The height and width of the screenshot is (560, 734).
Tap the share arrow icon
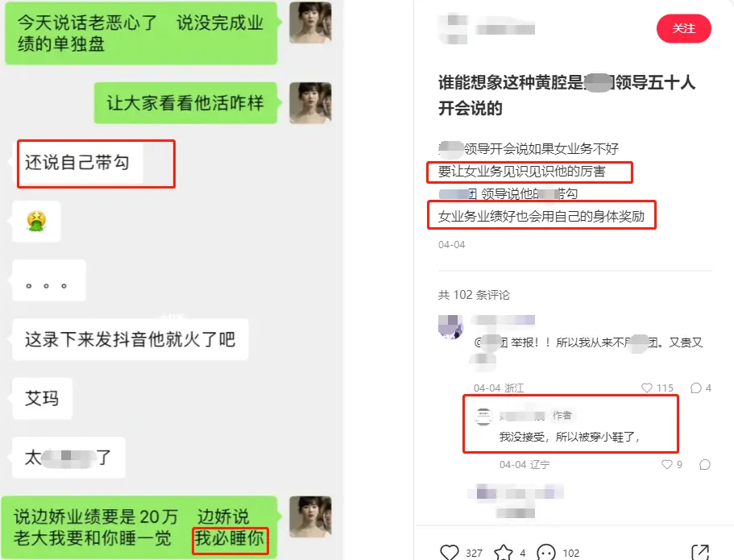(x=700, y=553)
